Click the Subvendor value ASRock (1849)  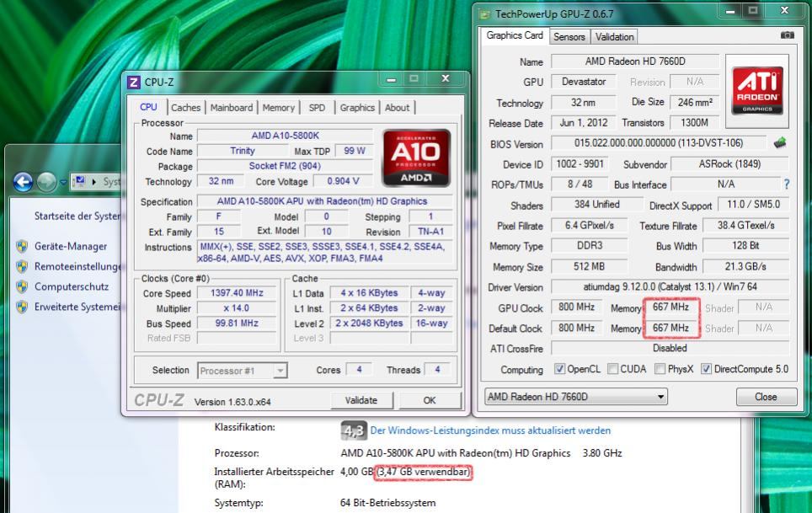729,164
